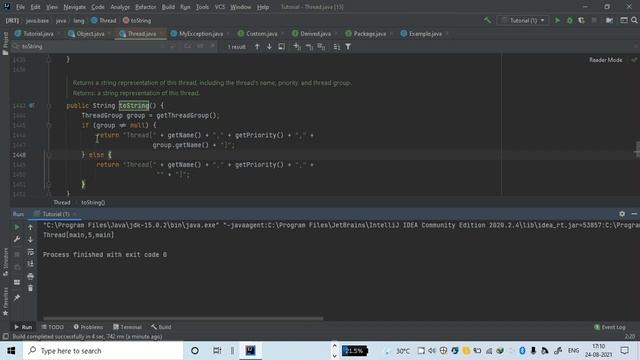The image size is (640, 360).
Task: Click the Stop icon in the top toolbar
Action: (x=594, y=20)
